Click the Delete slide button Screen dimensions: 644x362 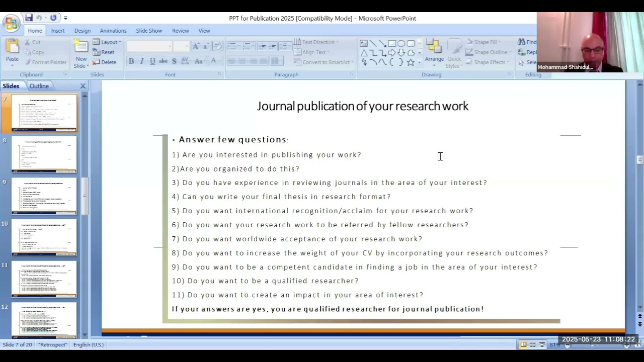point(104,62)
